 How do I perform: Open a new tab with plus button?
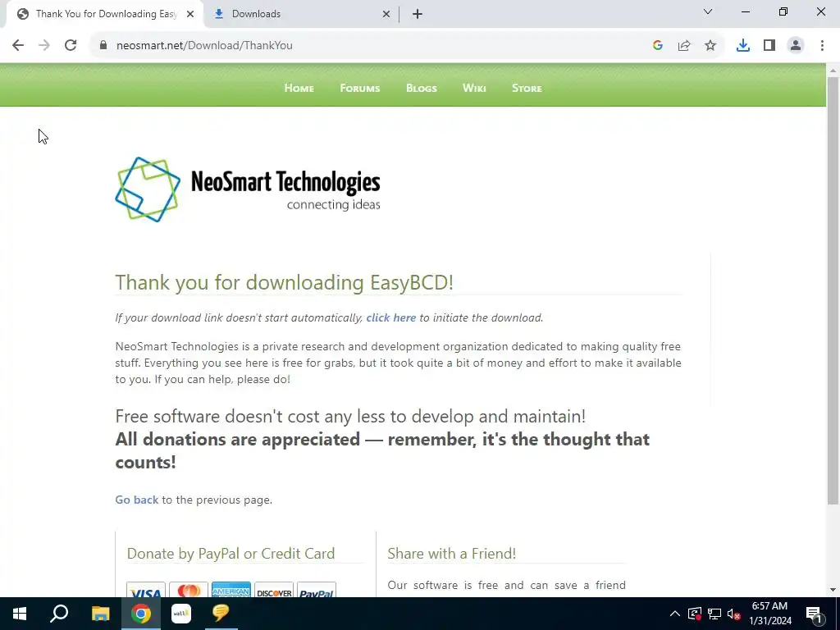(x=418, y=14)
